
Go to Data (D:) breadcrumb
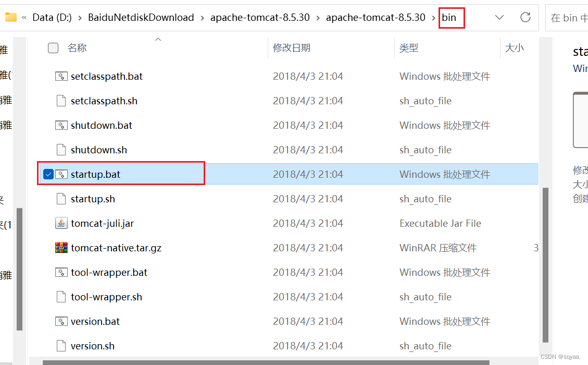point(52,17)
